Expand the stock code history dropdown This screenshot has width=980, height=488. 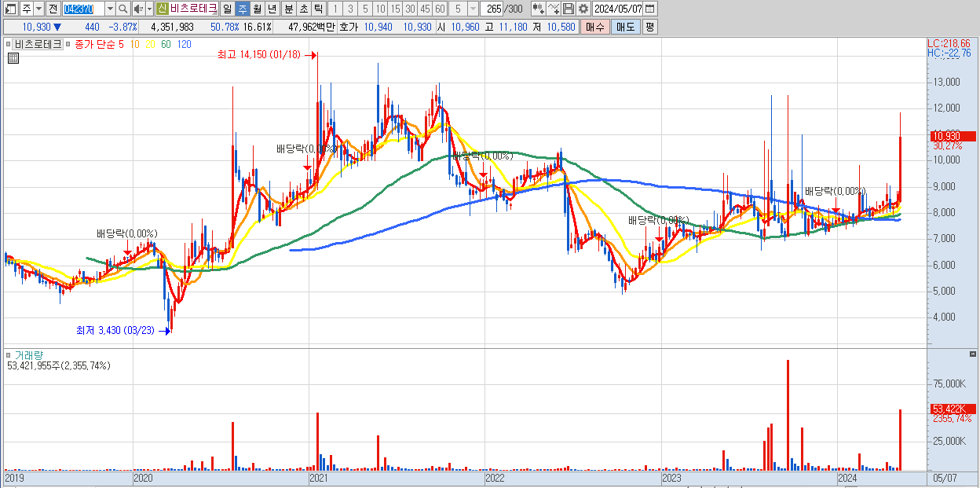tap(109, 9)
